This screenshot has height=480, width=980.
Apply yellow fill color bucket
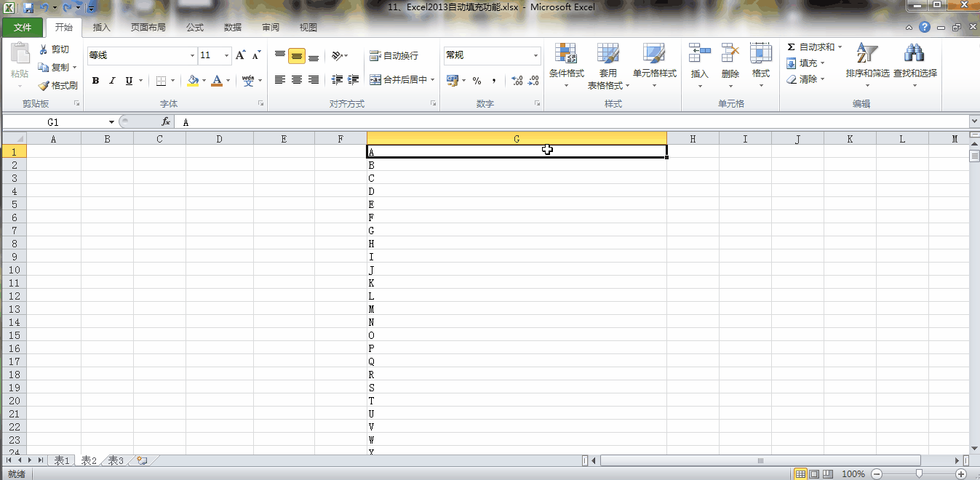[193, 81]
